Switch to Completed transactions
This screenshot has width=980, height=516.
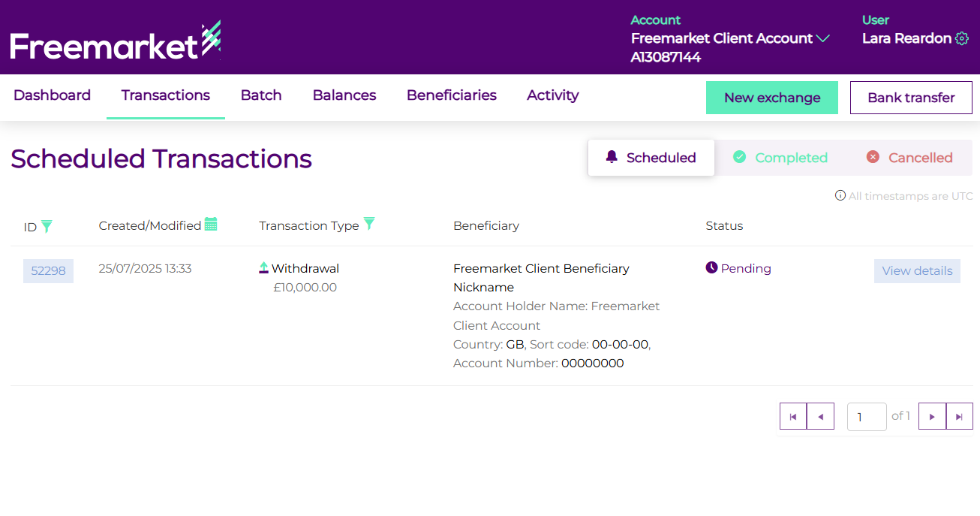(x=780, y=158)
